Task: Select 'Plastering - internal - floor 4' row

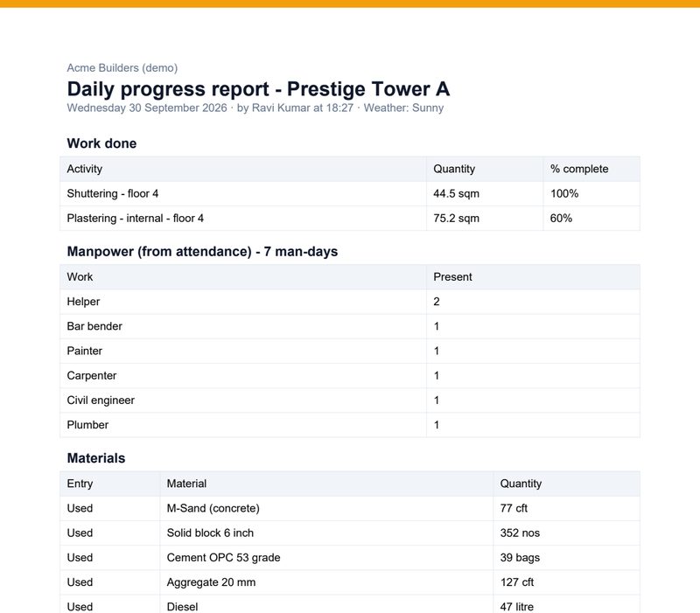Action: 350,218
